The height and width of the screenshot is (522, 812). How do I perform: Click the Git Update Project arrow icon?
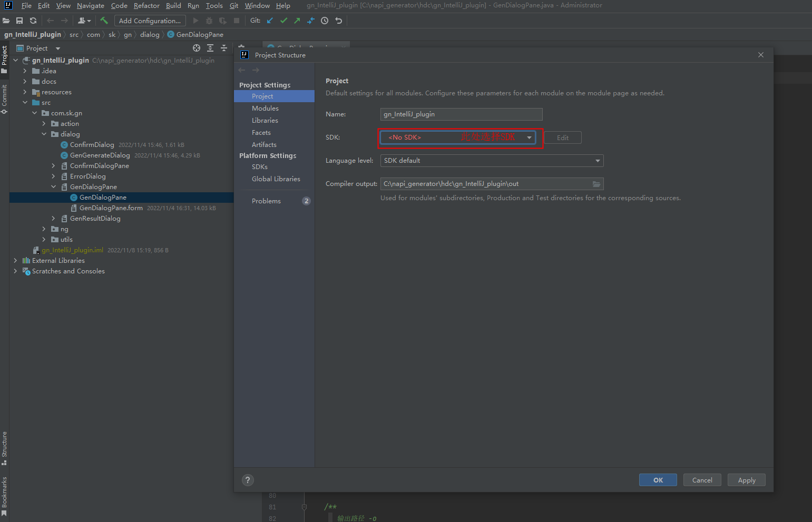[270, 21]
